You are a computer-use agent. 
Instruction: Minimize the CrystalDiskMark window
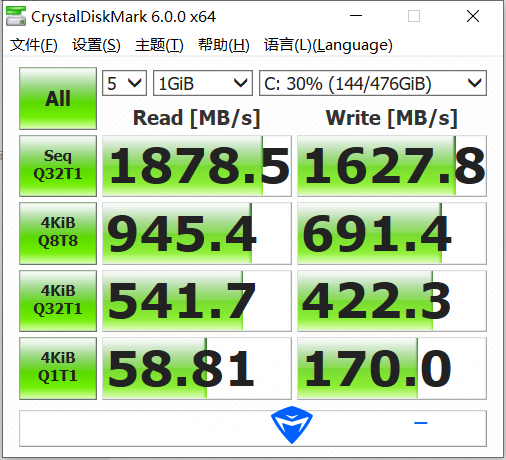[x=356, y=16]
